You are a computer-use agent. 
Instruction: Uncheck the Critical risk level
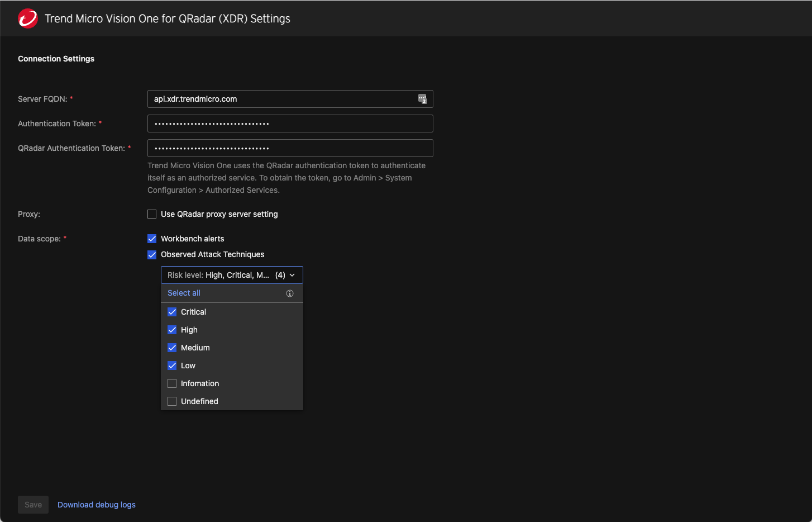coord(172,312)
